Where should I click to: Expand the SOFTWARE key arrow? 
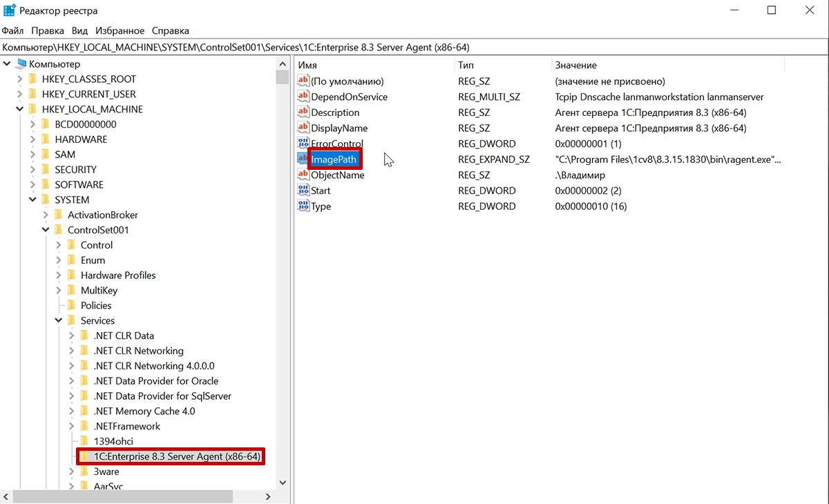33,184
